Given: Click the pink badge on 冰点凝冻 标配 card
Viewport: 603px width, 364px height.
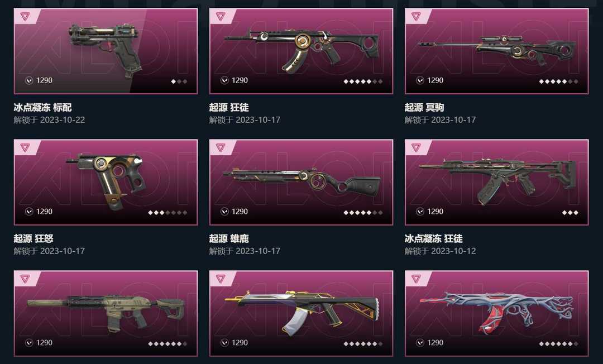Looking at the screenshot, I should coord(25,16).
